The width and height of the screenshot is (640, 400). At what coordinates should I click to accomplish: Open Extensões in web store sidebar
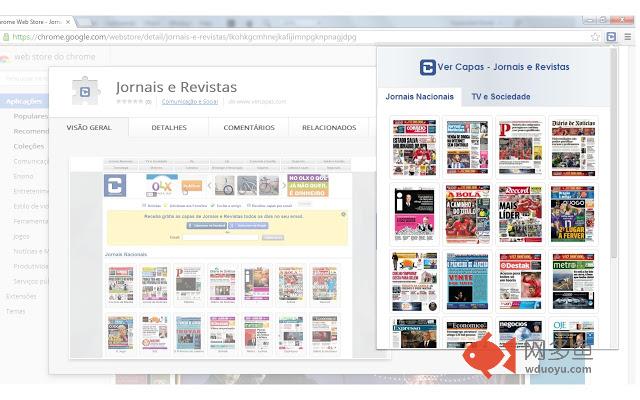coord(21,296)
